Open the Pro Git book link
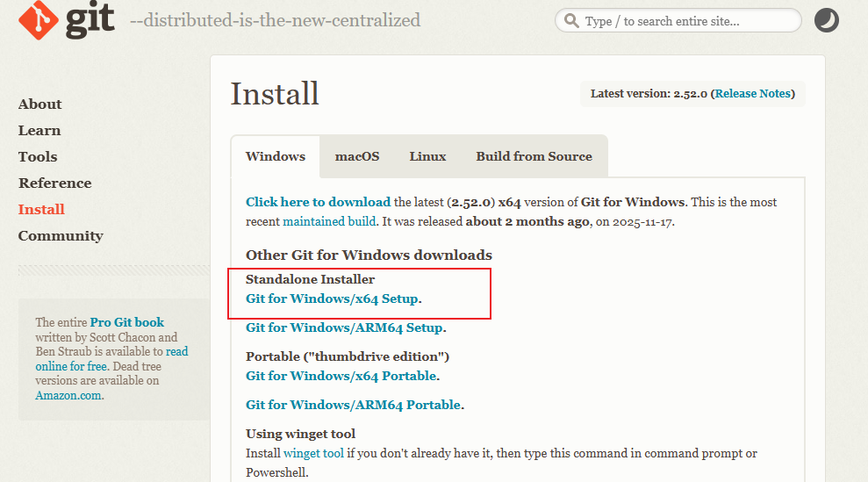Screen dimensions: 868x482 click(127, 322)
